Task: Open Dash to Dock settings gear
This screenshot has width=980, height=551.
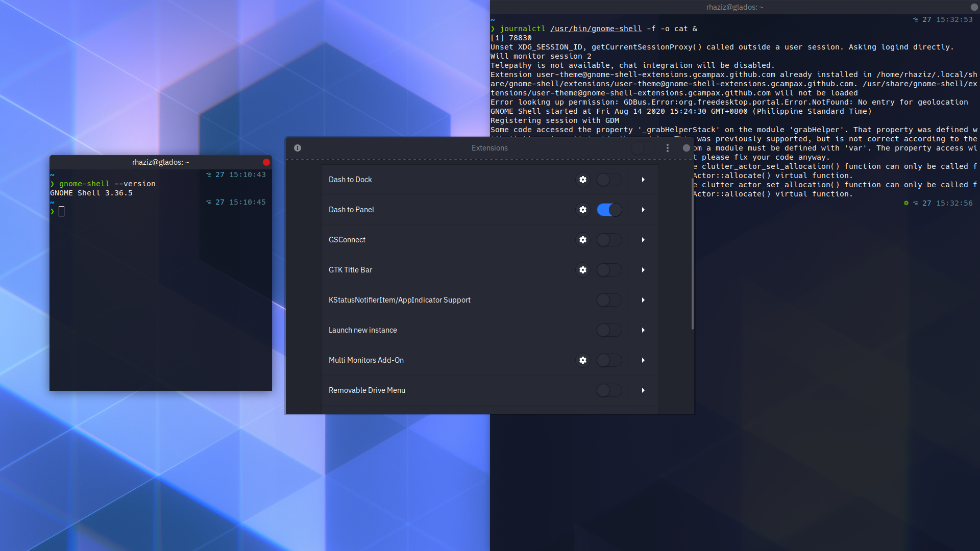Action: pos(582,180)
